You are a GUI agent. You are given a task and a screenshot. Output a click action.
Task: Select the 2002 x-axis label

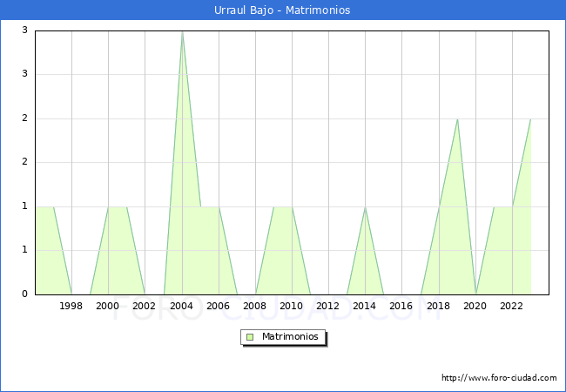[145, 306]
